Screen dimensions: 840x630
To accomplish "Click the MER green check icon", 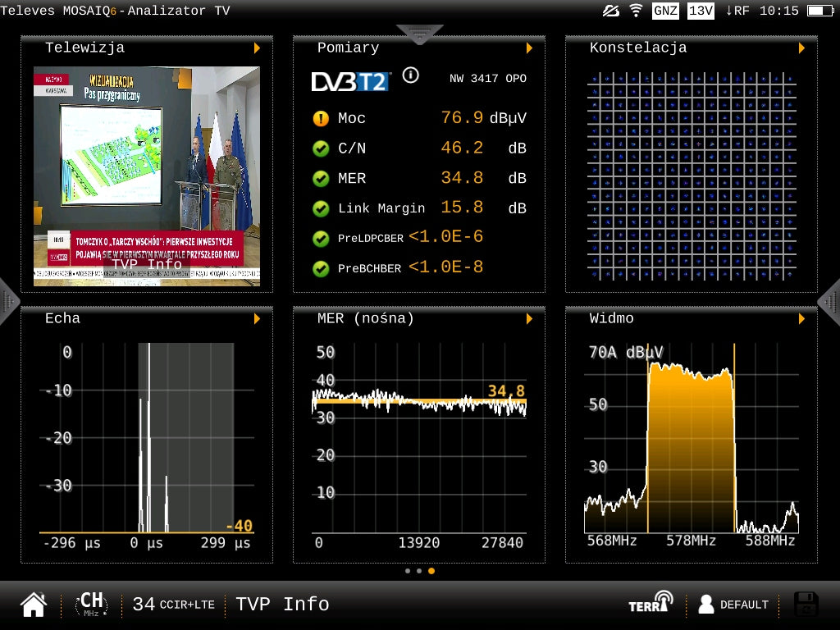I will 321,178.
